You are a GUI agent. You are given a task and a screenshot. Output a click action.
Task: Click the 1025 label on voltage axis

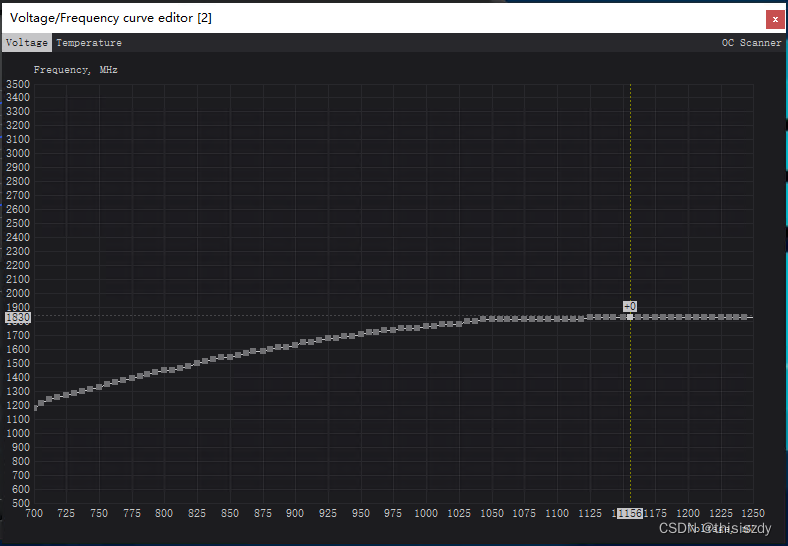tap(459, 513)
